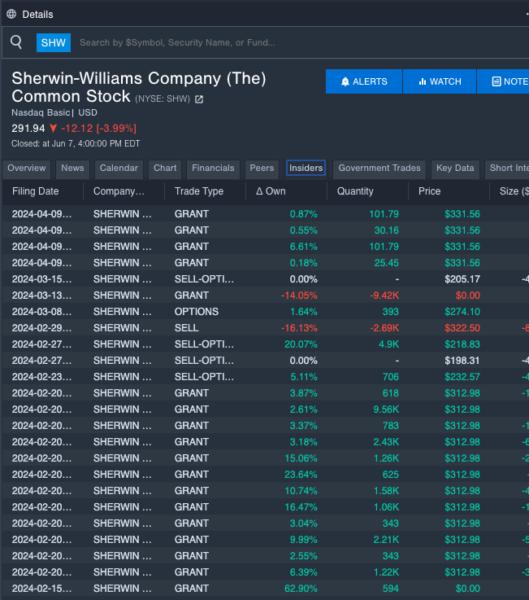Switch to the News tab
This screenshot has width=529, height=600.
[x=72, y=168]
